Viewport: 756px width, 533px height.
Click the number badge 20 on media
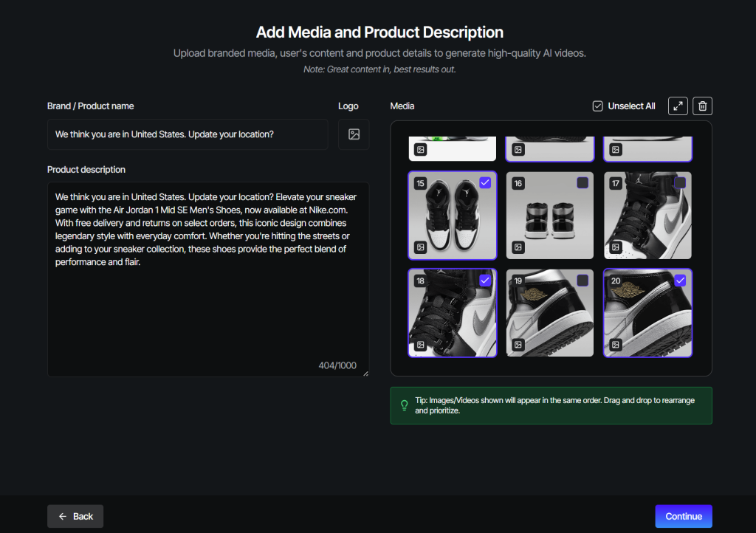pos(616,281)
